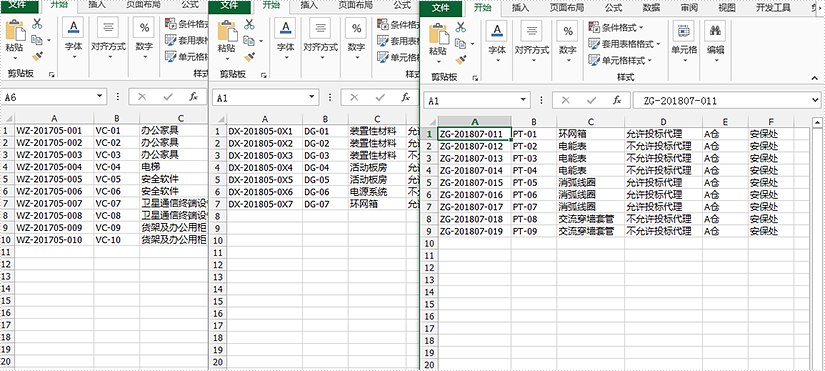Switch to 审阅 tab in right window

click(x=689, y=7)
